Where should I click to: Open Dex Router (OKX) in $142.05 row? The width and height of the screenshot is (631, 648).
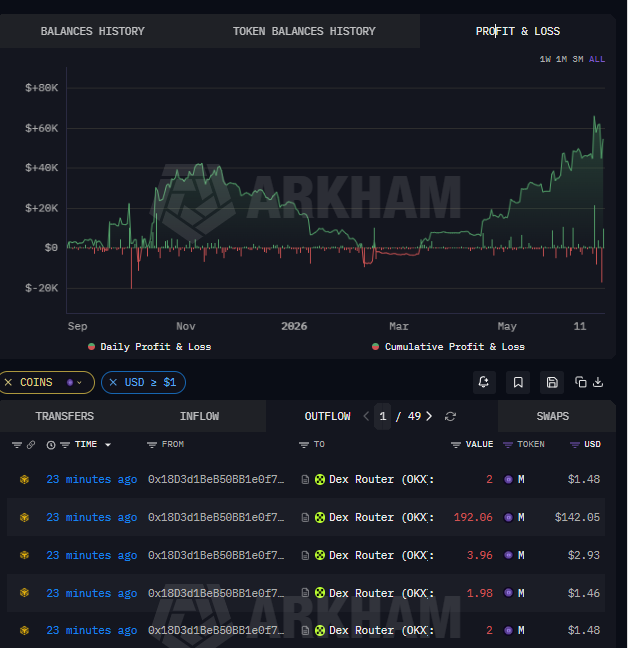[382, 517]
